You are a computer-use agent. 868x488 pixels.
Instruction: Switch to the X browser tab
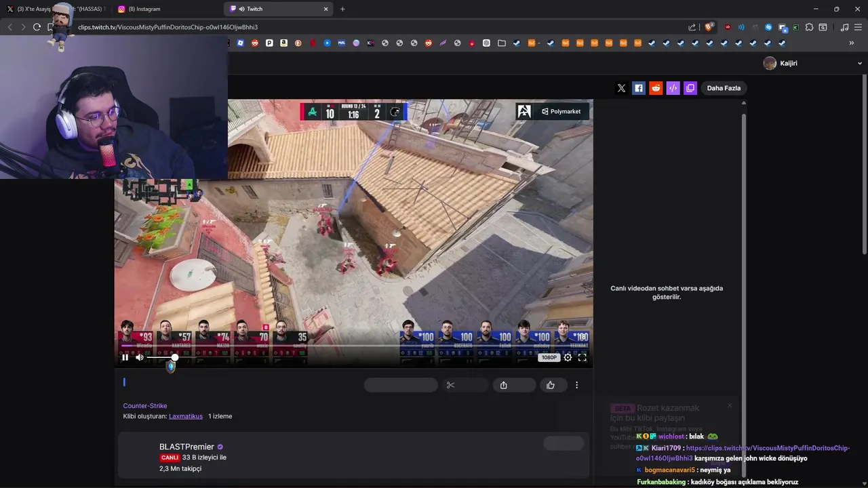pyautogui.click(x=57, y=9)
